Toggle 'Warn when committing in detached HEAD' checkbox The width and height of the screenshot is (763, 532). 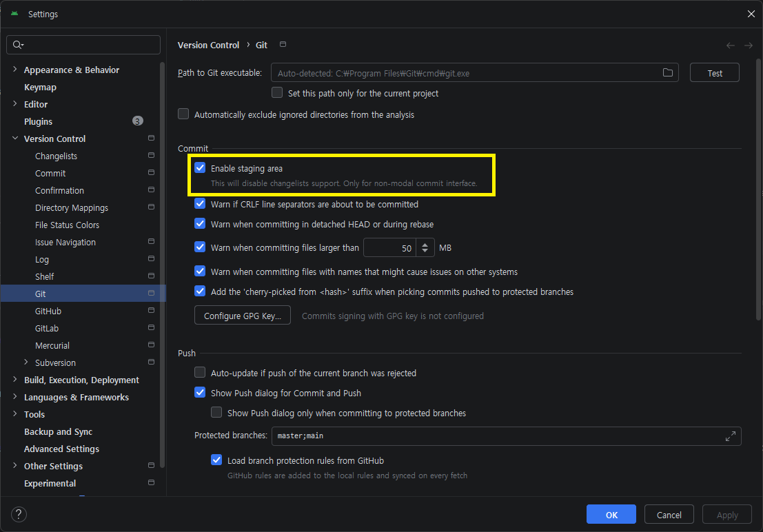point(200,224)
